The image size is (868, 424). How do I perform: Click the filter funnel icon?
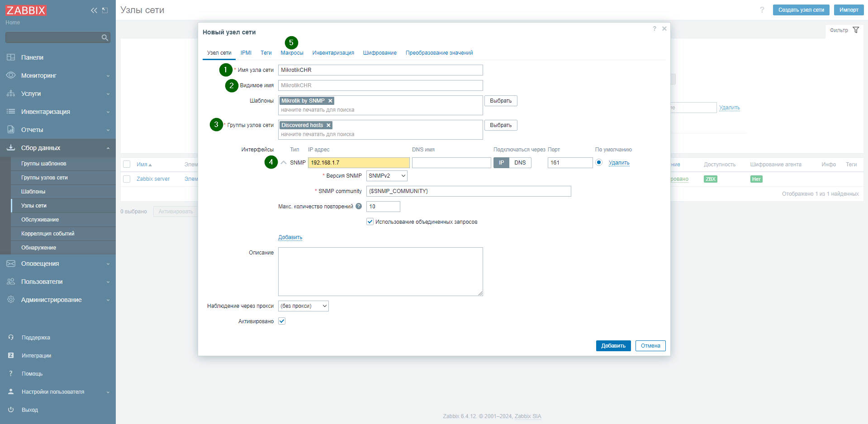[856, 30]
